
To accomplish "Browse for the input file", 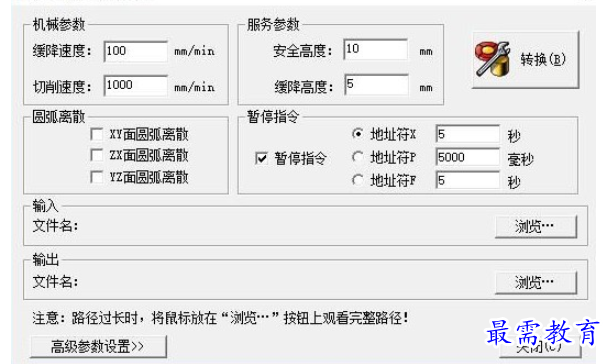I will (x=536, y=227).
